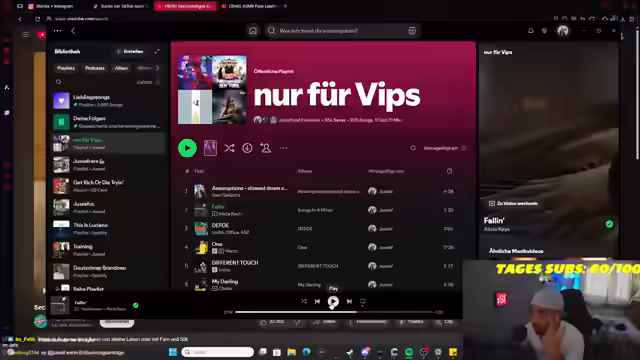The image size is (640, 360).
Task: Click the Spotify home icon
Action: 253,31
